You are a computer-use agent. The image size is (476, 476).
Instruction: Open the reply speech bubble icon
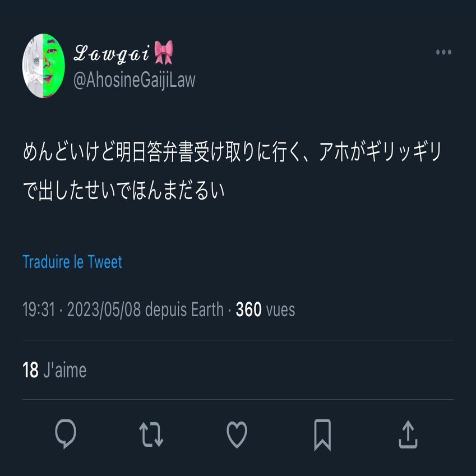pyautogui.click(x=66, y=433)
